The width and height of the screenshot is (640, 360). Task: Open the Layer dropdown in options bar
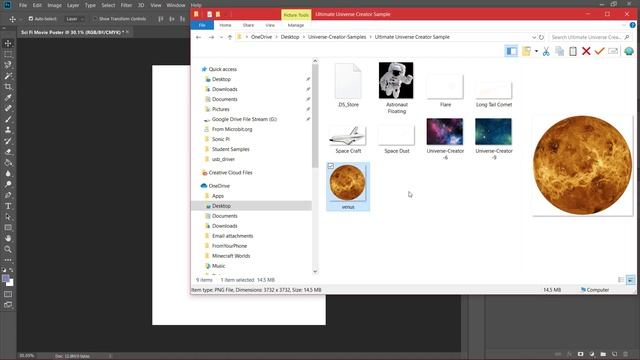click(x=75, y=19)
